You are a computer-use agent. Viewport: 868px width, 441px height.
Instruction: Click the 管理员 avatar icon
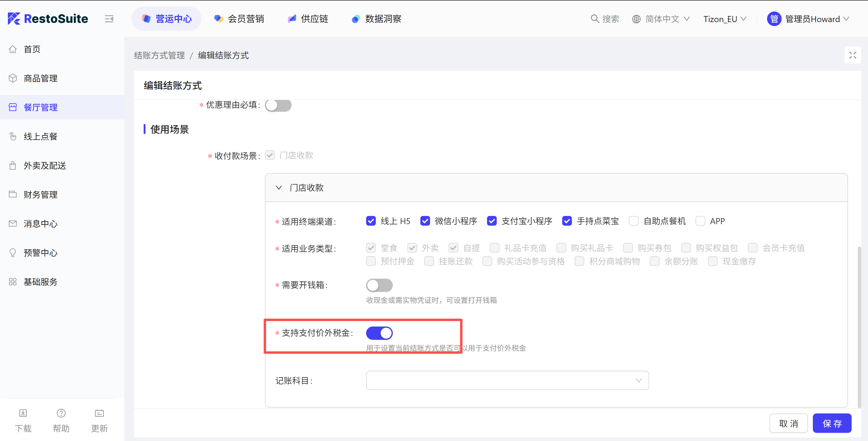pyautogui.click(x=774, y=19)
